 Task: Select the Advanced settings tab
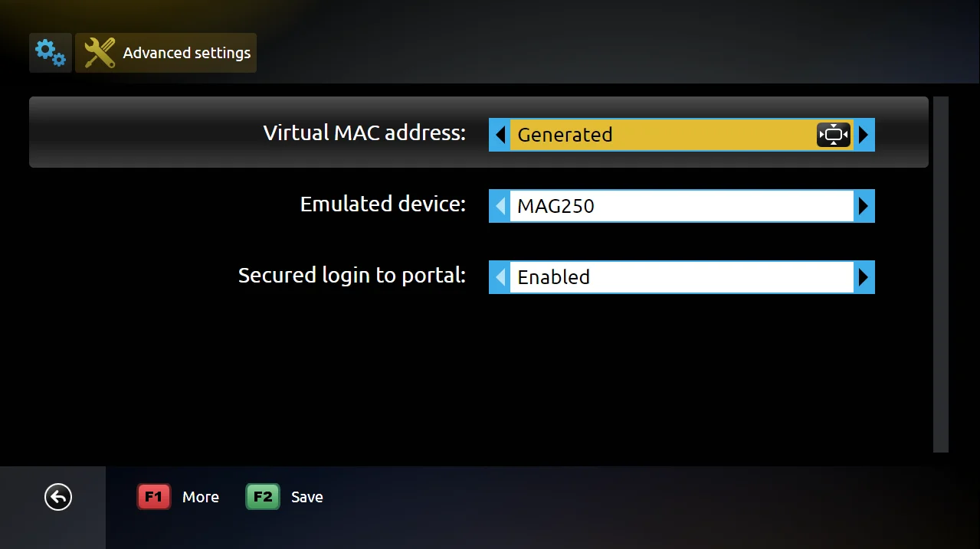pyautogui.click(x=166, y=53)
